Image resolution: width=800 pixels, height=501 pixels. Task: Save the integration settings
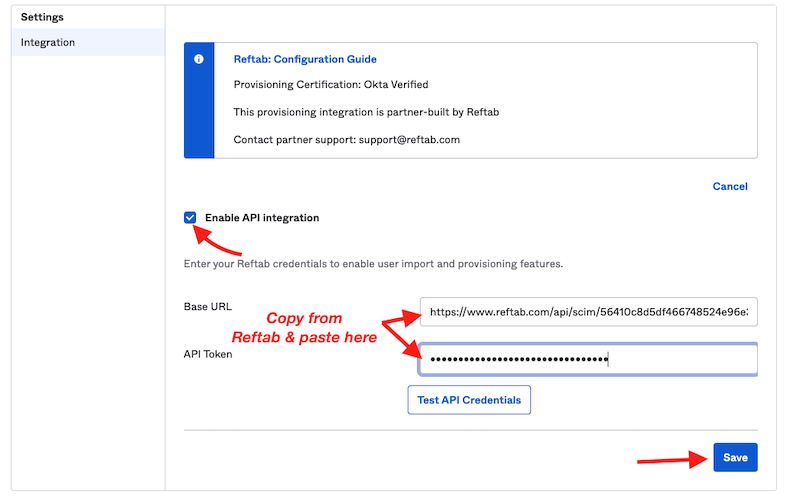pos(735,457)
